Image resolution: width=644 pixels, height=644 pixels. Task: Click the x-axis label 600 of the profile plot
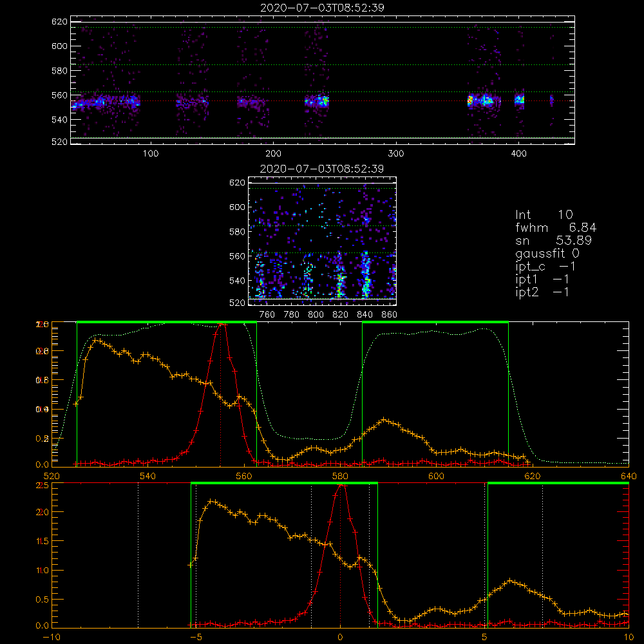(436, 476)
